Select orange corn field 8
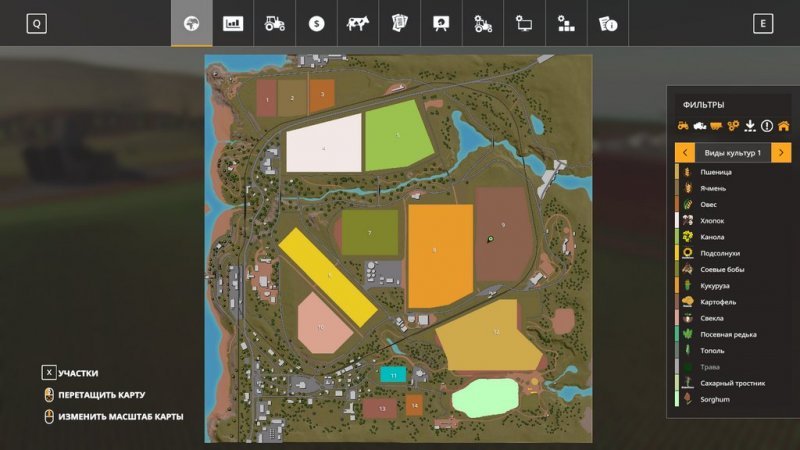 [440, 256]
